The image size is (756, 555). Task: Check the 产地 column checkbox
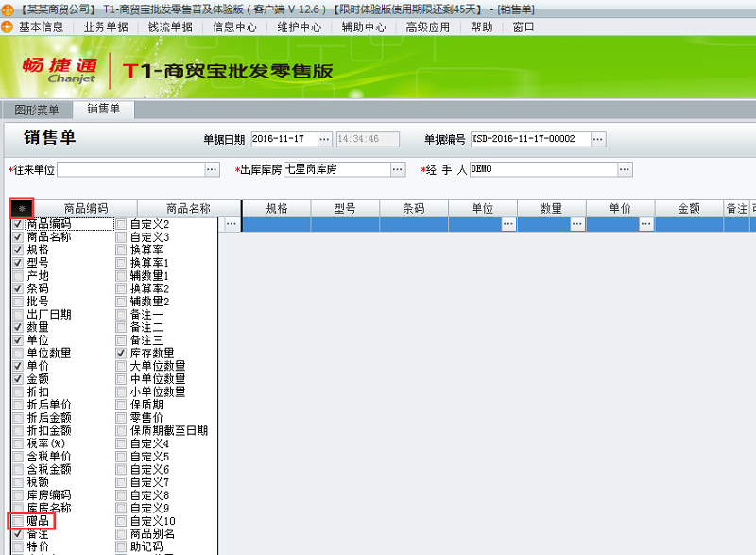click(18, 275)
